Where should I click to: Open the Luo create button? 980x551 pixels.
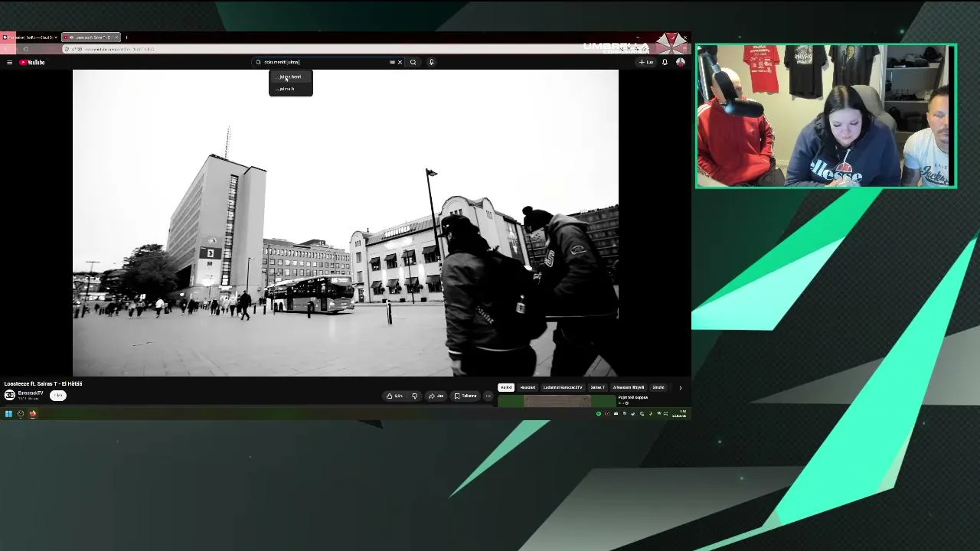tap(647, 62)
